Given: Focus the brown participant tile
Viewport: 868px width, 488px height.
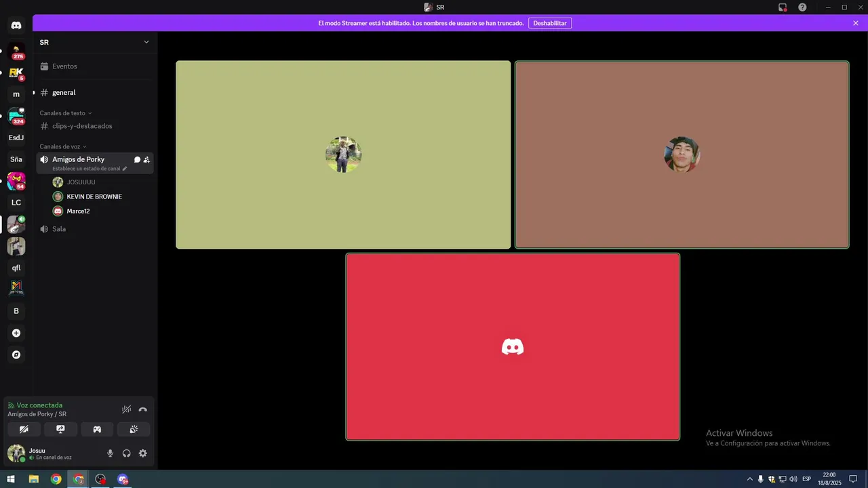Looking at the screenshot, I should pos(682,155).
